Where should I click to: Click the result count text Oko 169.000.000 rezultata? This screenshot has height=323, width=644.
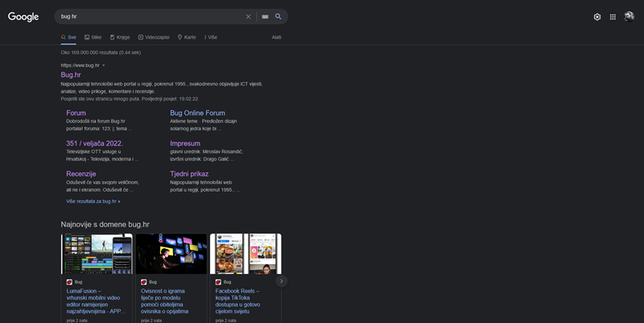(101, 52)
